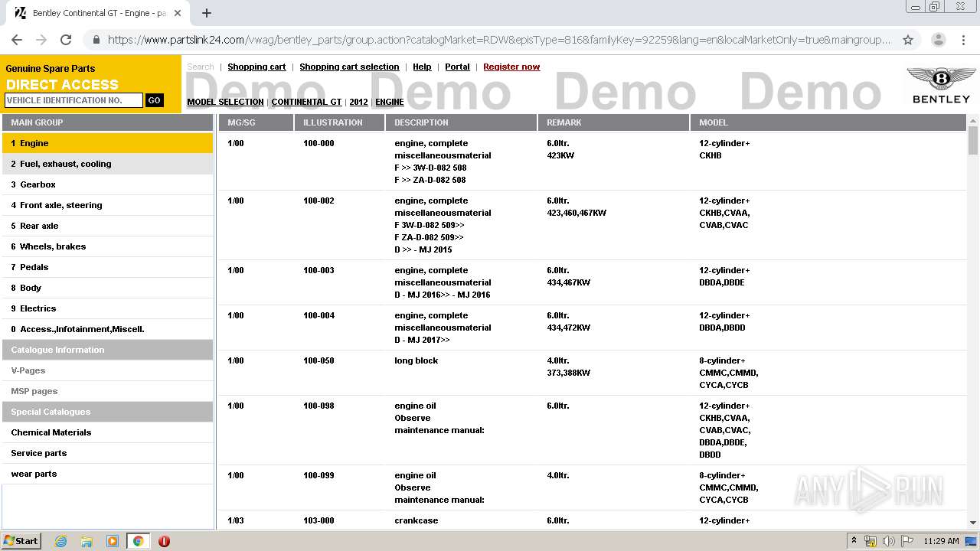Open Chemical Materials catalogue
Viewport: 980px width, 551px height.
(x=107, y=432)
